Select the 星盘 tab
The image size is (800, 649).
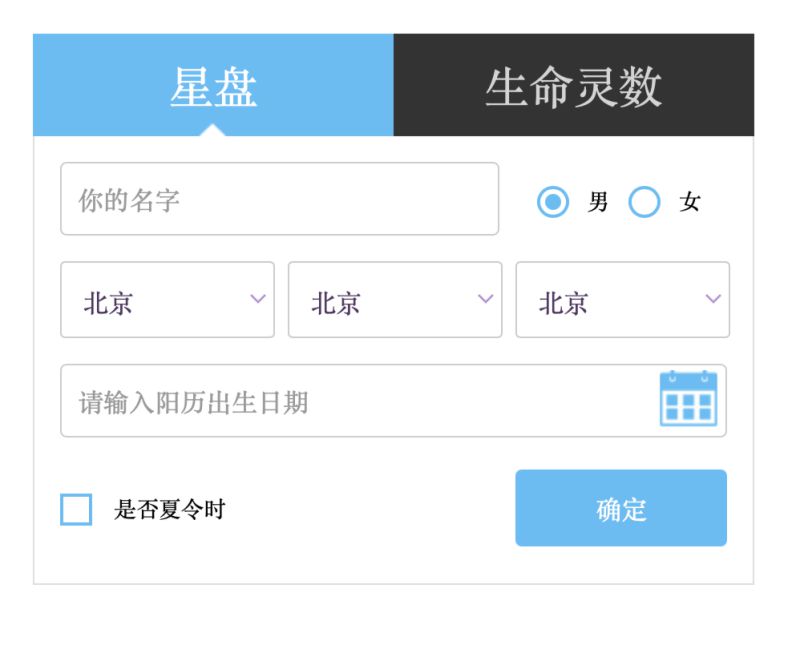pos(212,83)
